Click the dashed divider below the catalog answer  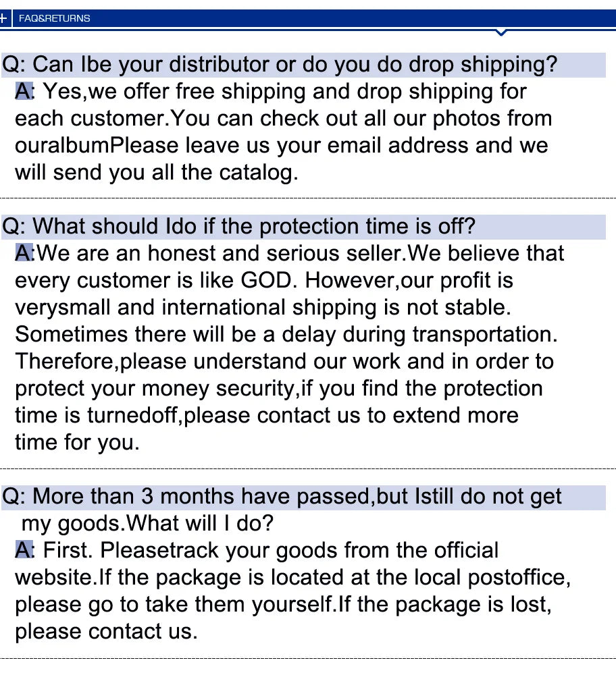tap(308, 198)
